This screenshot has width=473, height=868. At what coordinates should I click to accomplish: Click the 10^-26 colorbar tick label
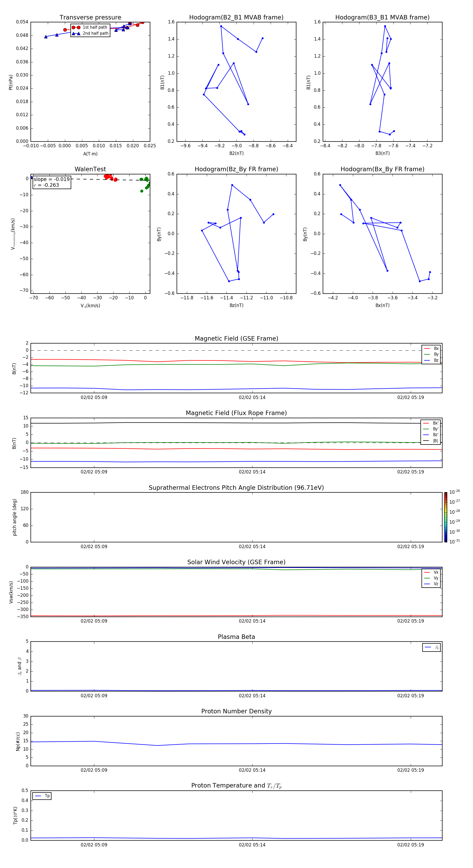tap(455, 492)
